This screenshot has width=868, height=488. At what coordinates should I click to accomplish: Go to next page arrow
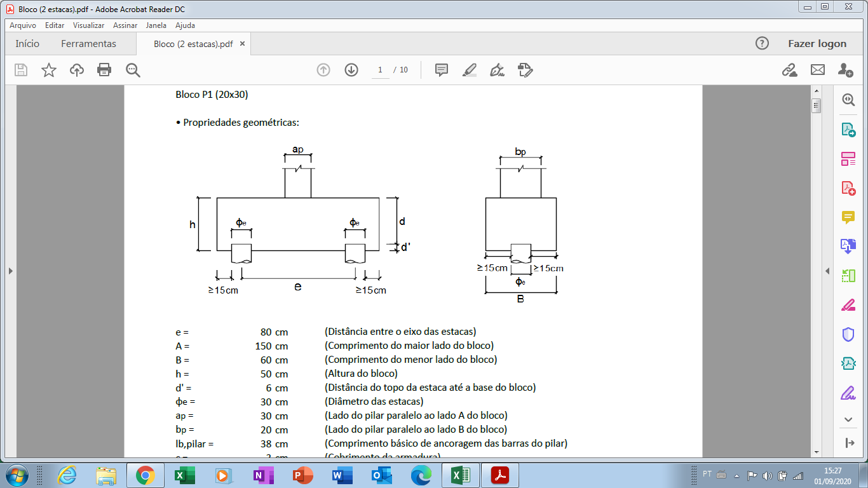click(351, 70)
